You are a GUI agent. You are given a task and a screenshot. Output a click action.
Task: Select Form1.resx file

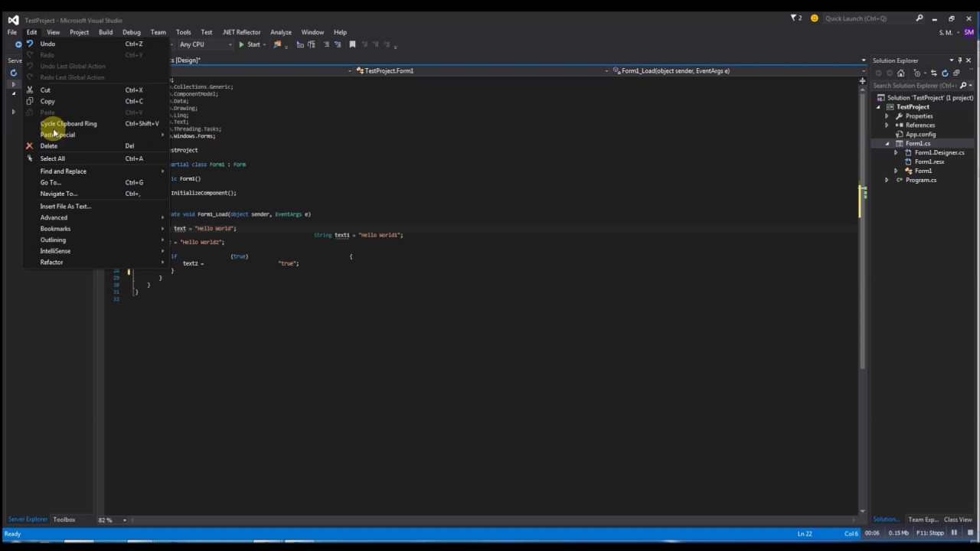point(929,162)
